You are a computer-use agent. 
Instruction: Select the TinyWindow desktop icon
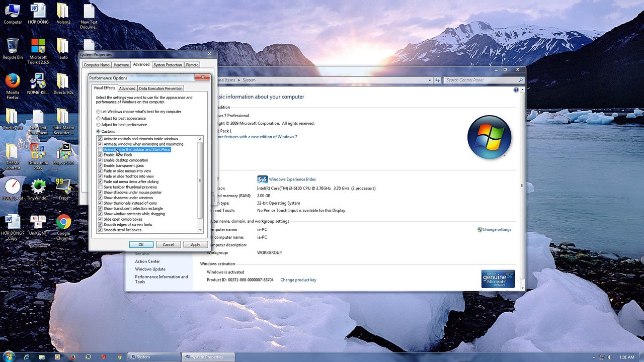(38, 190)
